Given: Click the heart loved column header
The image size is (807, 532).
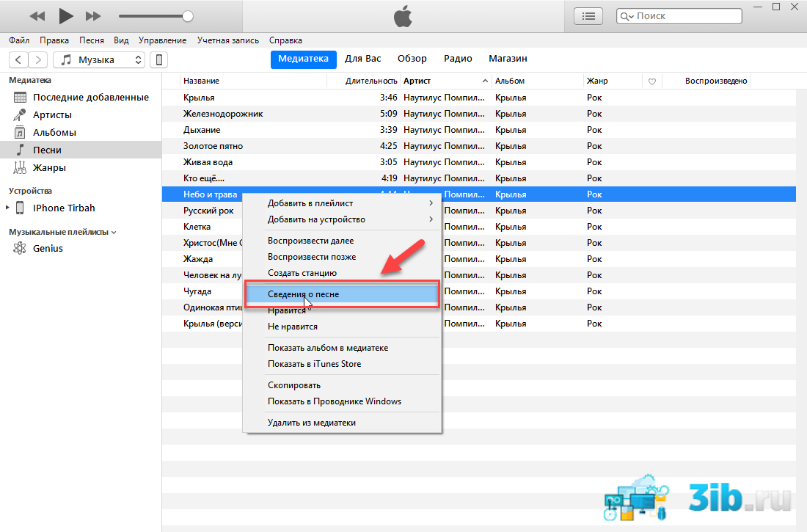Looking at the screenshot, I should (652, 81).
